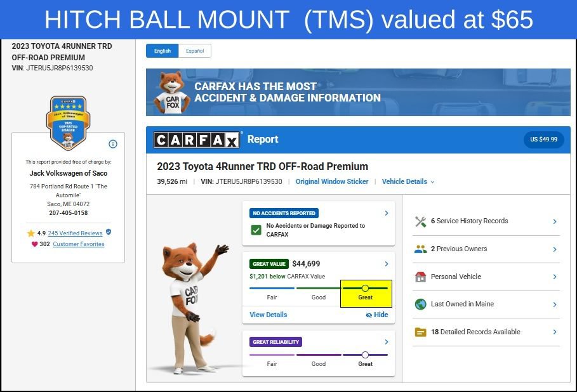Click the value slider handle at Great
The image size is (577, 392).
coord(365,288)
